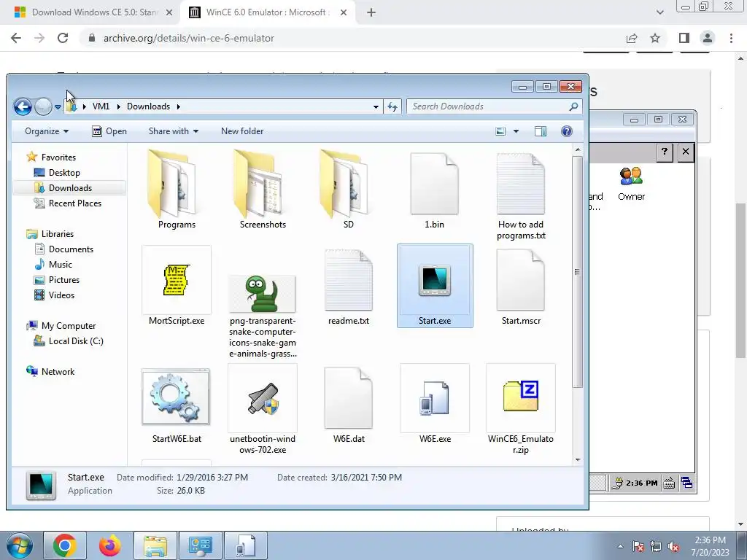Bookmark this page with star icon
The width and height of the screenshot is (747, 560).
pyautogui.click(x=655, y=38)
